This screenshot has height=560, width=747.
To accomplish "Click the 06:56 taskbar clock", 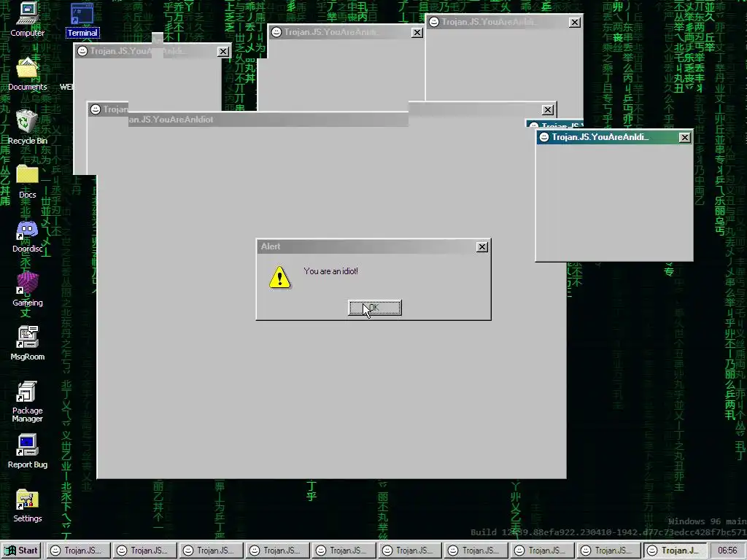I will (727, 551).
